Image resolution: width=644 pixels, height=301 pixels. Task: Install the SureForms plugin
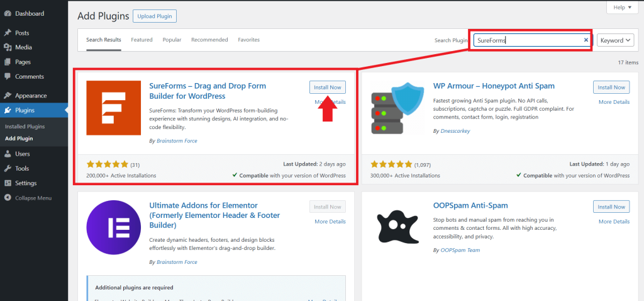[x=327, y=88]
